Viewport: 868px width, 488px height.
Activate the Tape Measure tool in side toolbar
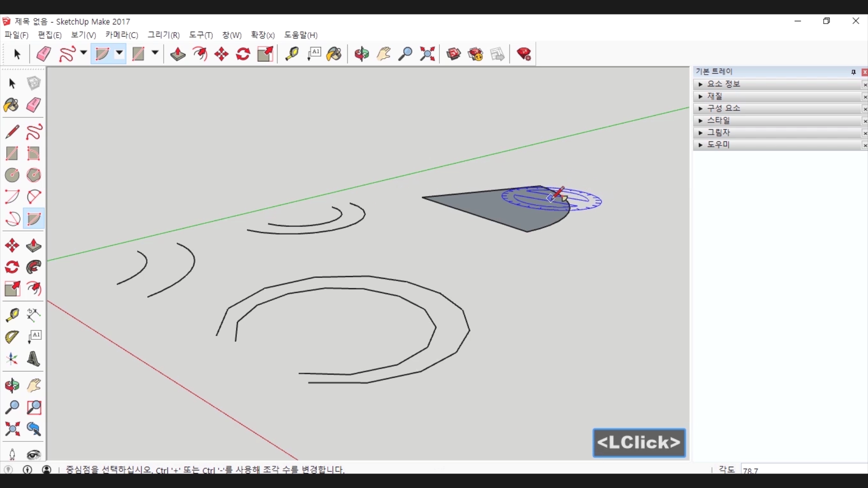(x=12, y=315)
